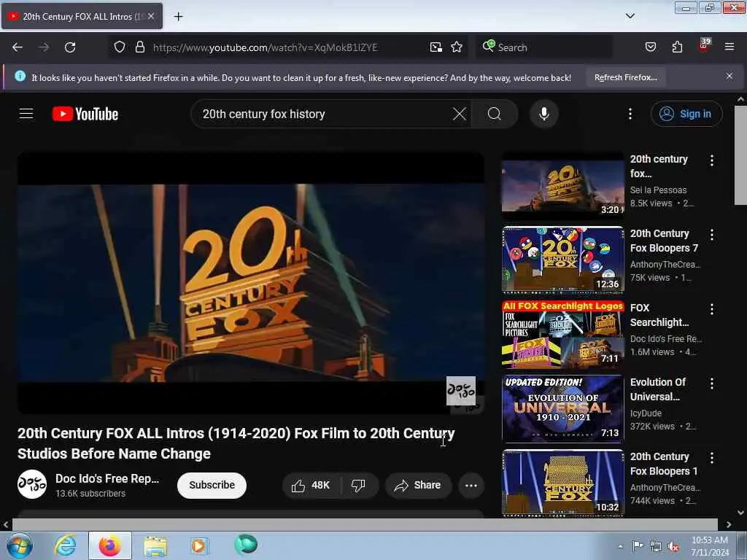Open the shield tracking protection icon
747x560 pixels.
[x=120, y=47]
